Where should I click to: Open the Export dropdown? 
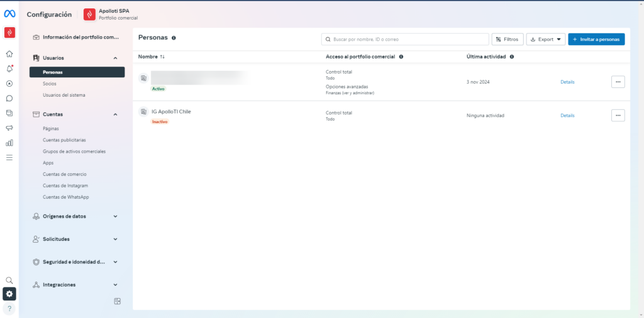click(545, 39)
